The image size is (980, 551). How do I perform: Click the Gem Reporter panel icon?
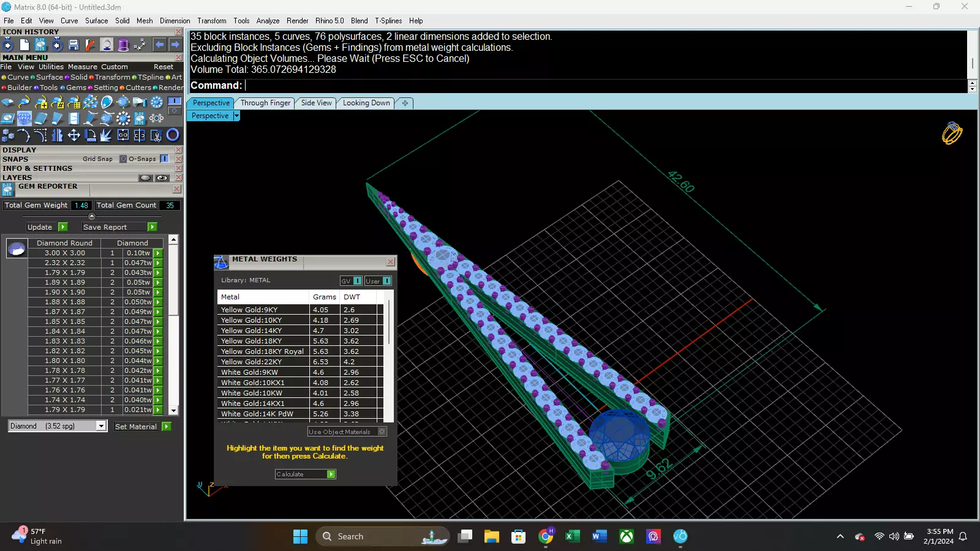(8, 189)
